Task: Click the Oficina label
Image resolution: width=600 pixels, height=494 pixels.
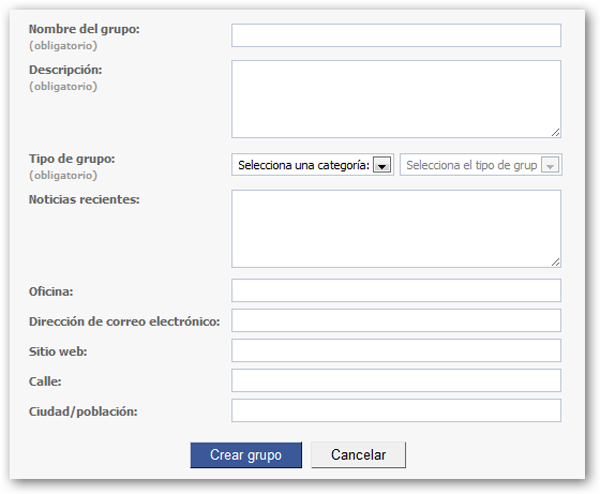Action: pyautogui.click(x=51, y=292)
